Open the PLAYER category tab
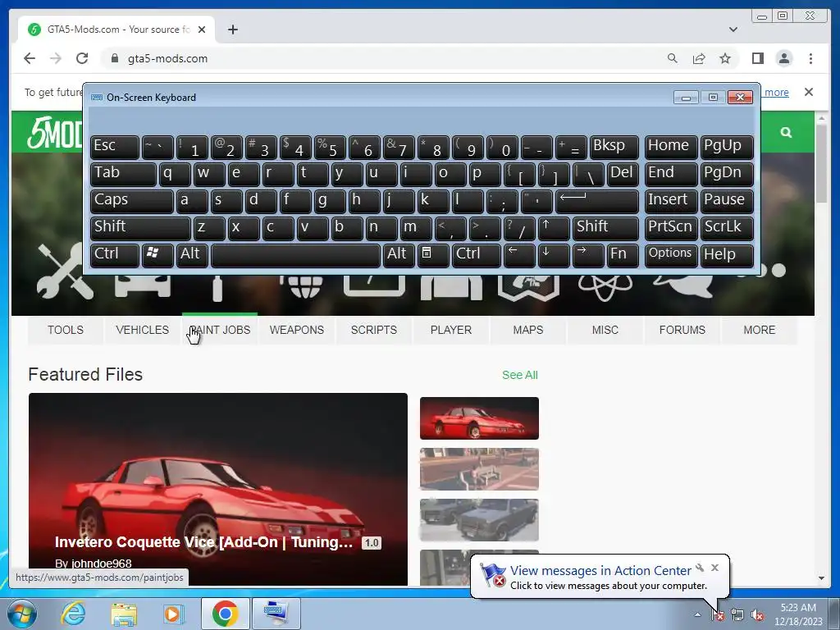 click(451, 330)
